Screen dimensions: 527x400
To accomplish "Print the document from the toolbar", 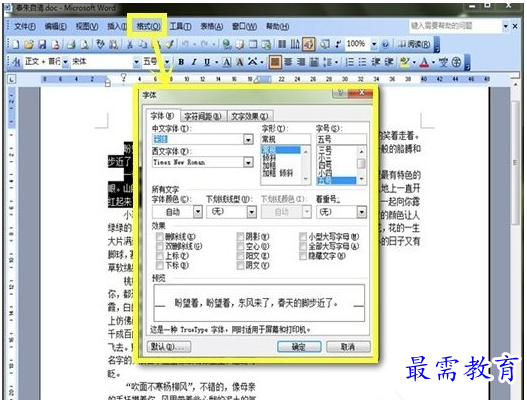I will tap(71, 44).
